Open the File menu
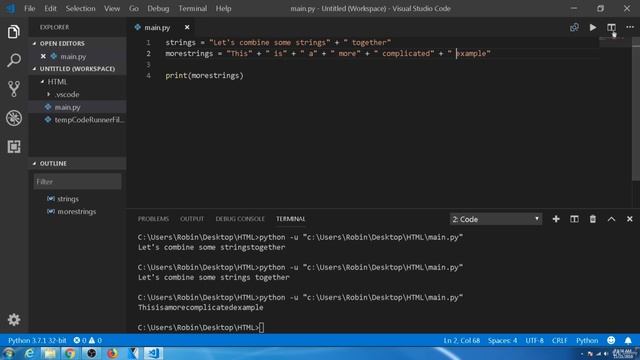640x360 pixels. [x=29, y=9]
